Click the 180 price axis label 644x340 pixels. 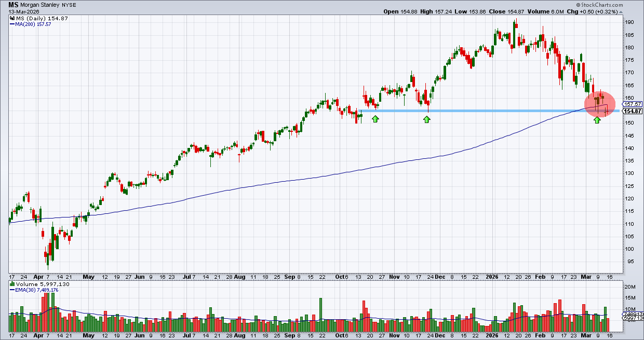(x=629, y=48)
